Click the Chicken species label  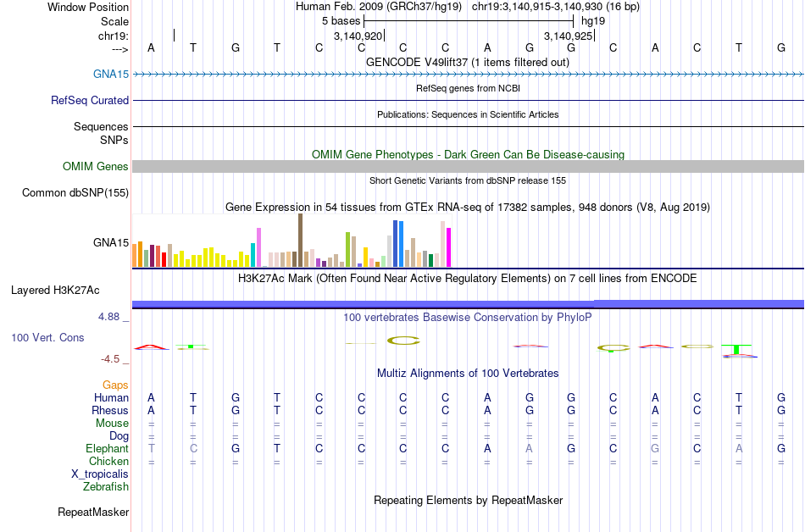[108, 461]
